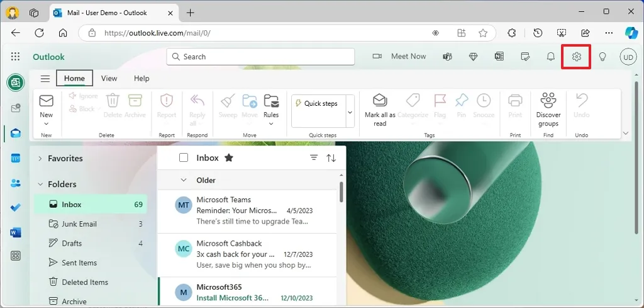Collapse the Older messages group
Viewport: 644px width, 308px height.
click(x=184, y=180)
